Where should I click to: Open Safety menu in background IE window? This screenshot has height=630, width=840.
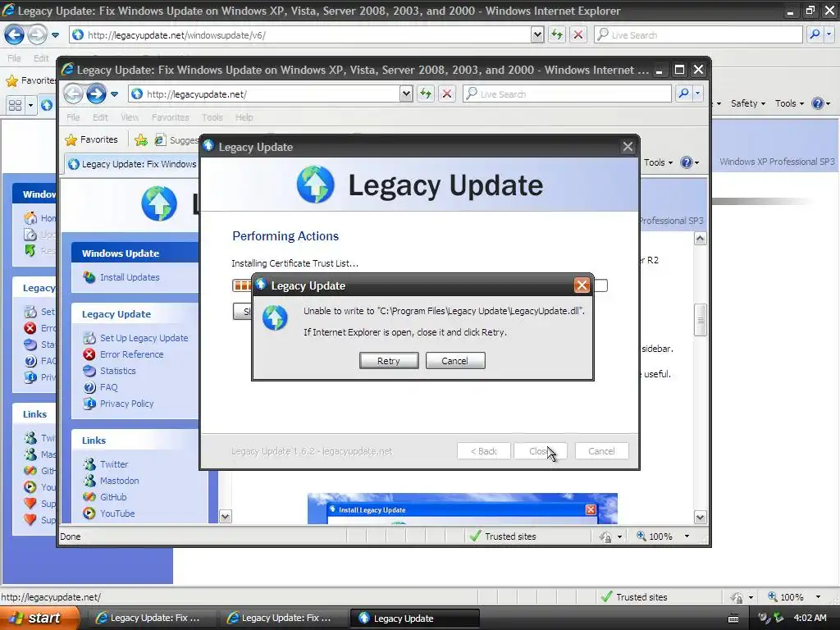point(748,103)
